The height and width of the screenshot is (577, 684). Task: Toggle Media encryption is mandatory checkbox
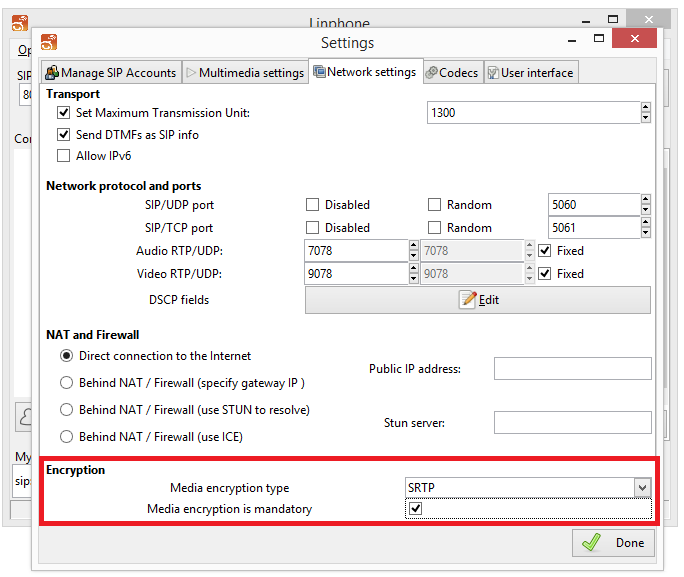click(416, 509)
